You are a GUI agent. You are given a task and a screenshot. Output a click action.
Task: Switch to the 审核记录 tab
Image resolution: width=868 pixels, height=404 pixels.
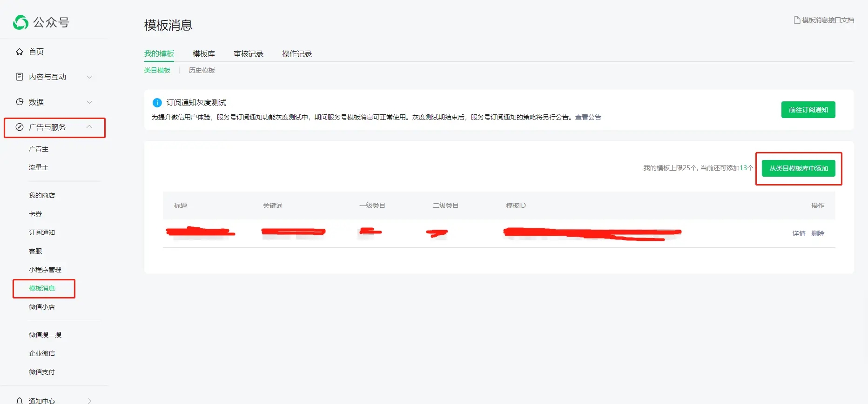[249, 54]
